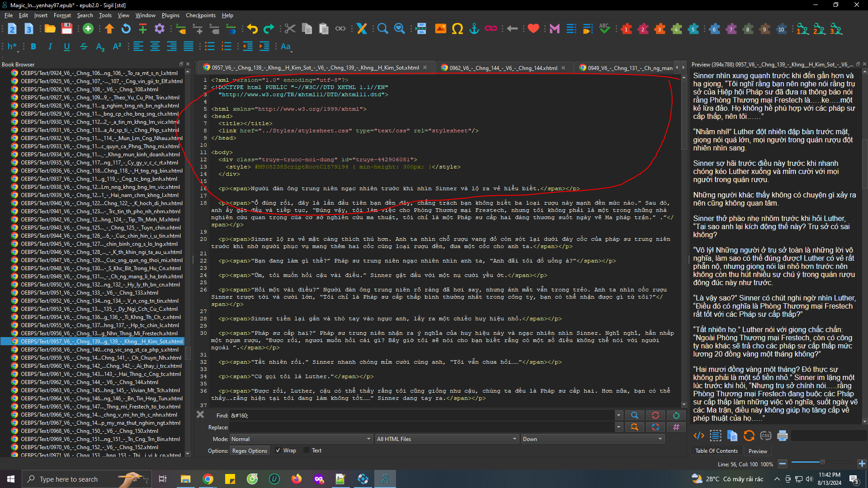Open the Aa change case dropdown
Image resolution: width=868 pixels, height=488 pixels.
286,47
